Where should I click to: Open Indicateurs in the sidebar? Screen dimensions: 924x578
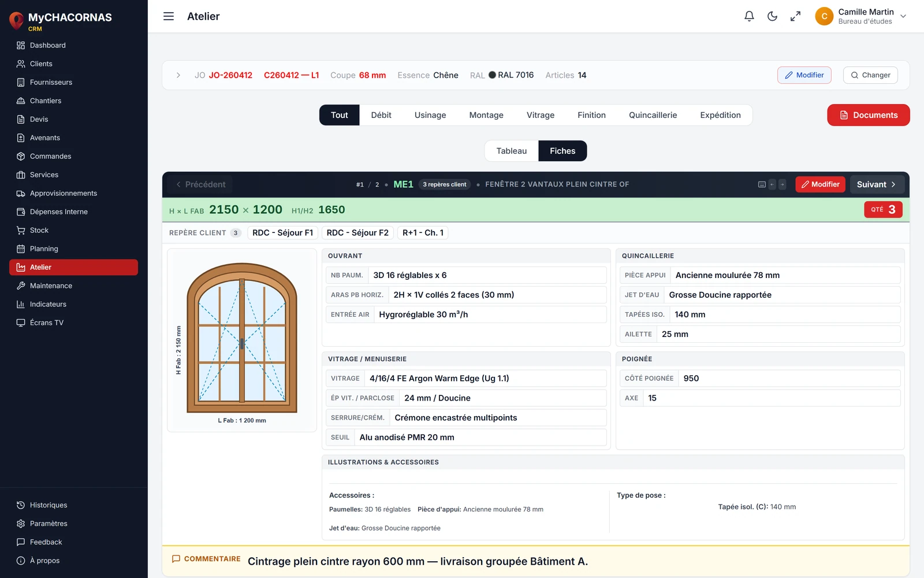click(73, 304)
